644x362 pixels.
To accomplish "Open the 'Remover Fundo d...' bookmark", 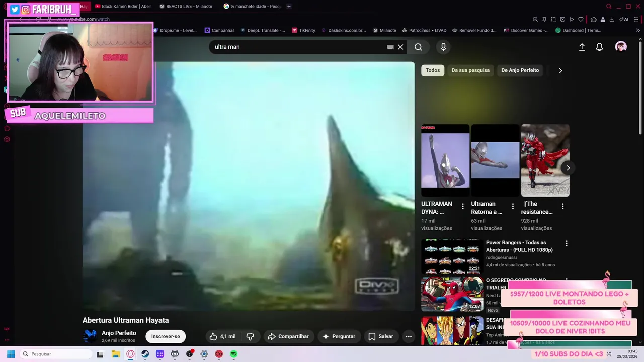I will click(474, 30).
